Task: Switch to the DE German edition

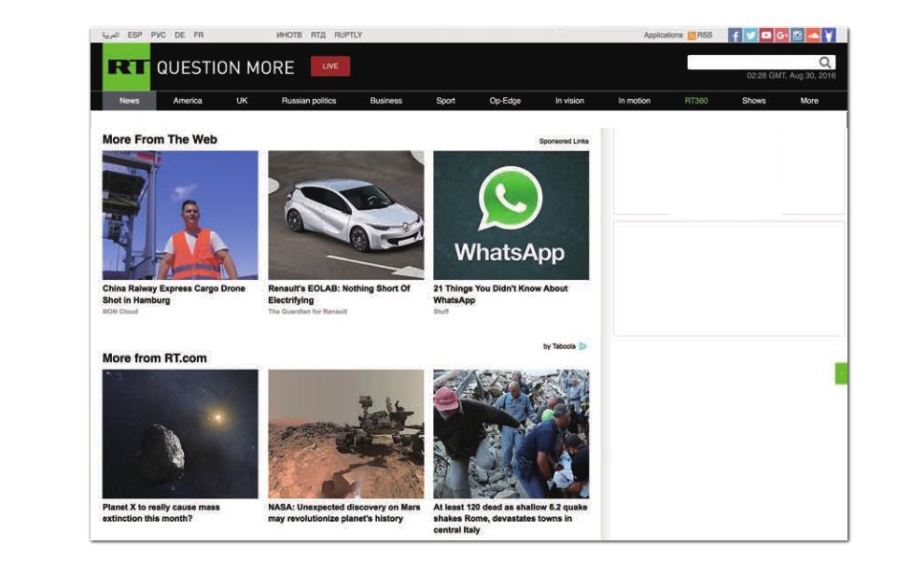Action: coord(180,35)
